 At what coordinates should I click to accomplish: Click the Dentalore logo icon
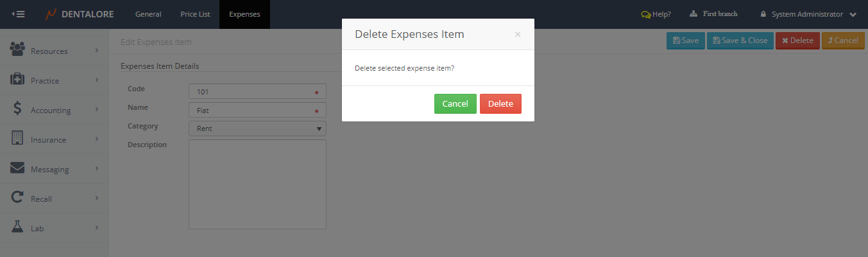click(x=51, y=14)
